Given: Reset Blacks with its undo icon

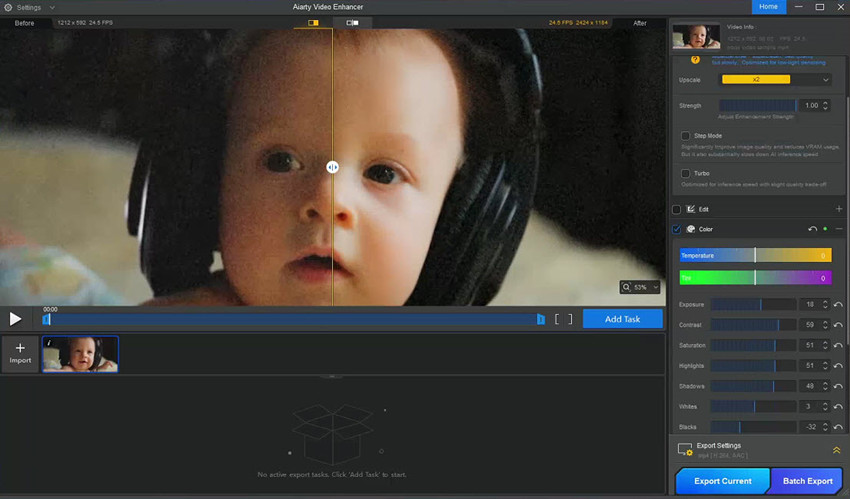Looking at the screenshot, I should [838, 427].
